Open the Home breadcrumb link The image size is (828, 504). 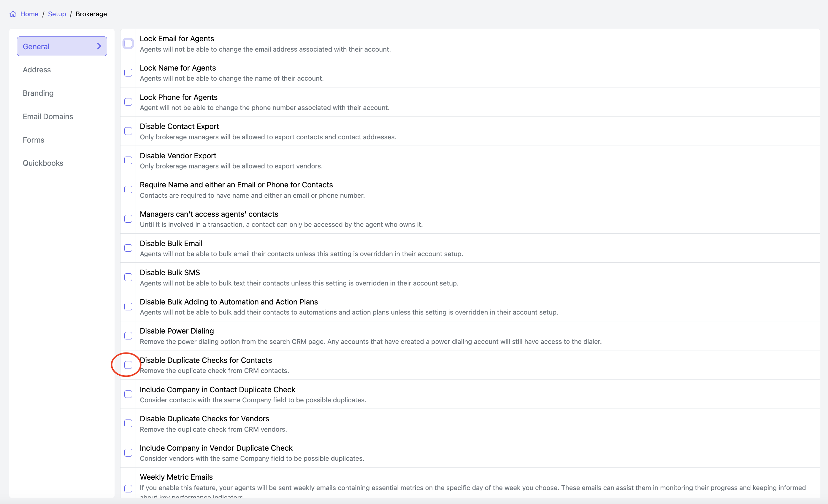[29, 14]
